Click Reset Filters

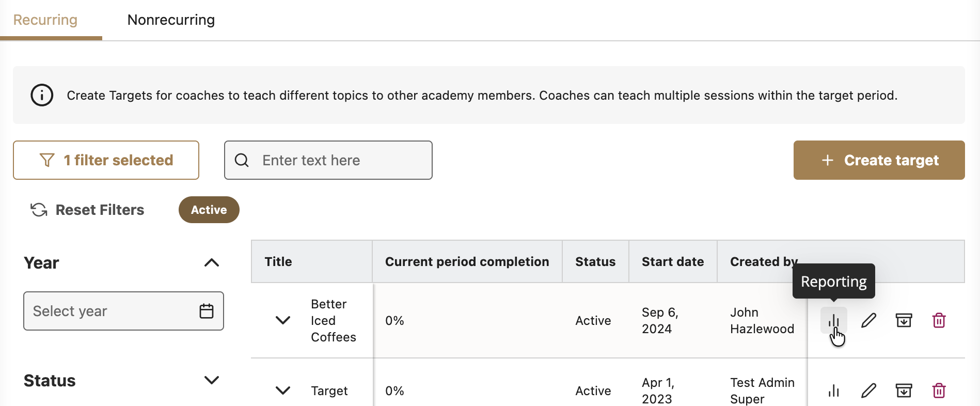(88, 210)
